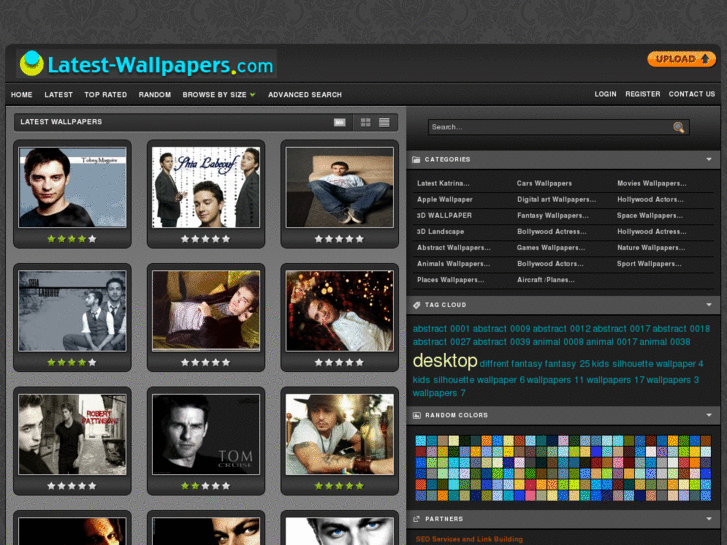Image resolution: width=727 pixels, height=545 pixels.
Task: Switch to single large image view
Action: tap(340, 122)
